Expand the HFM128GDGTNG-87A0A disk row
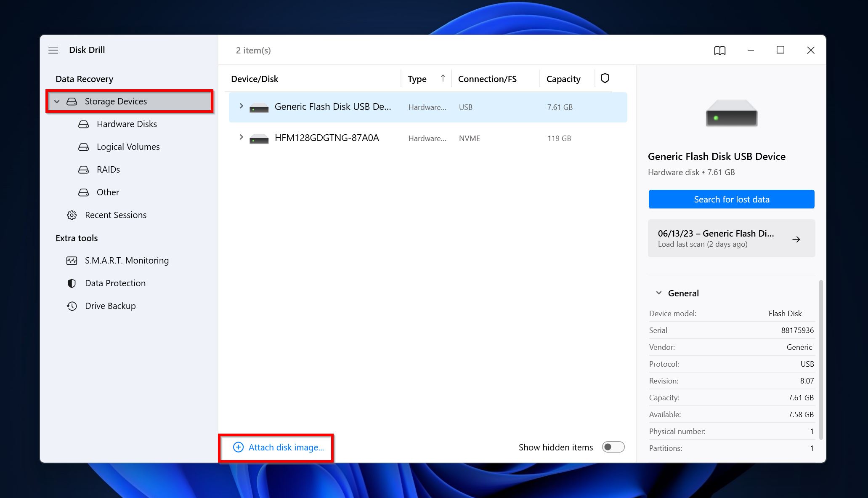This screenshot has width=868, height=498. click(x=241, y=138)
